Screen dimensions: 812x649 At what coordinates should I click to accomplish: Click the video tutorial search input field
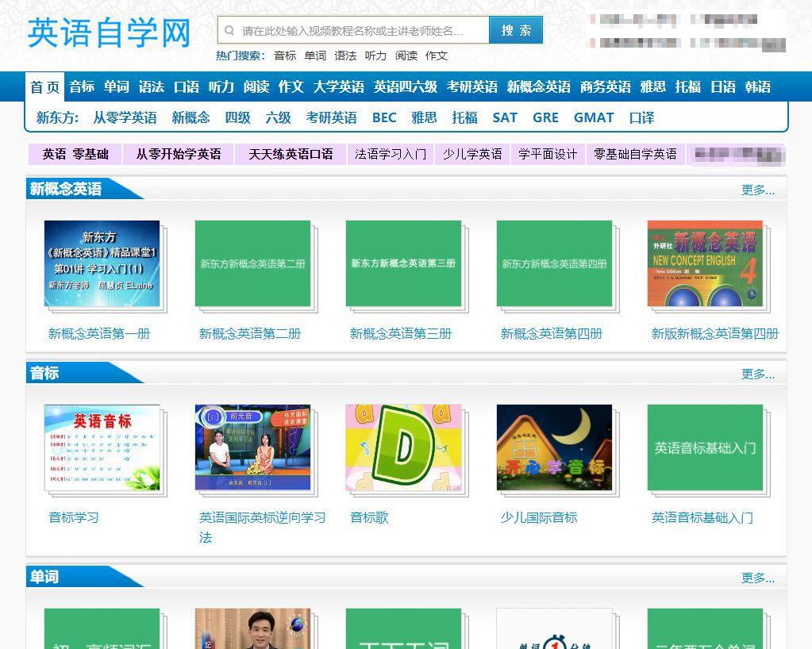pos(354,30)
